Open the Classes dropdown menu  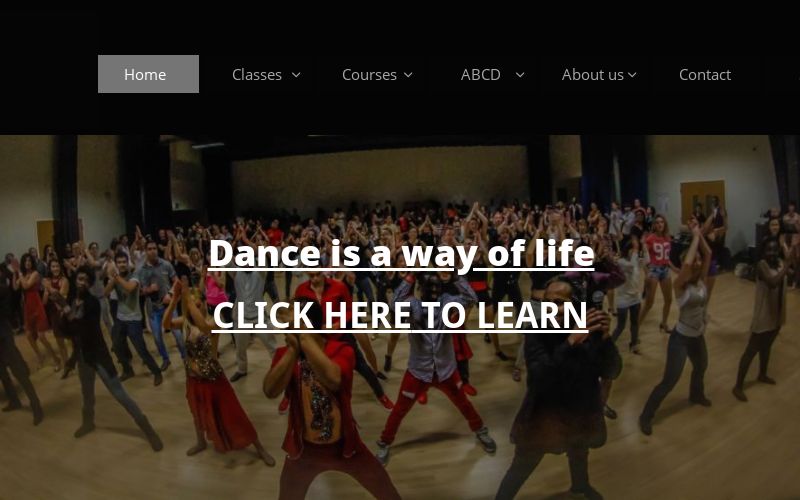[266, 74]
